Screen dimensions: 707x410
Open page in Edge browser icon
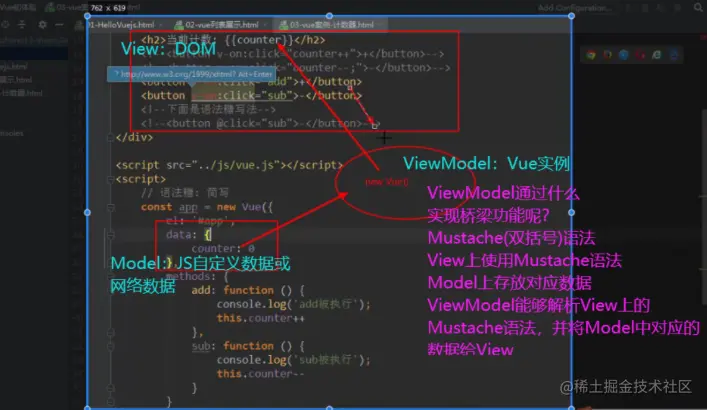click(x=673, y=55)
